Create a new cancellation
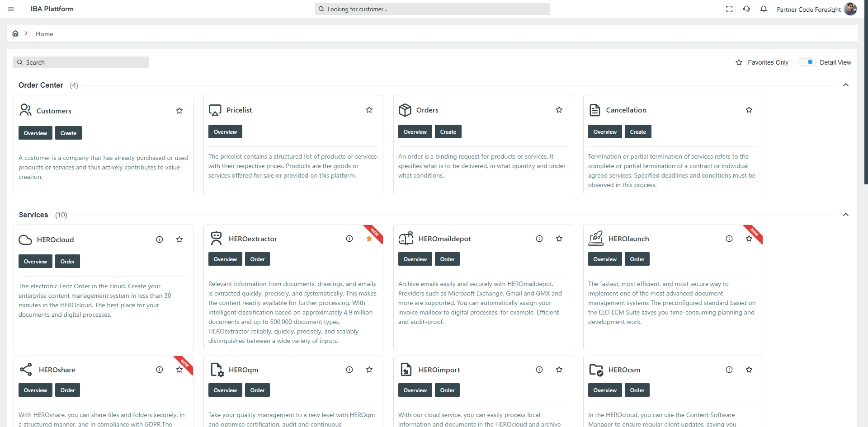Viewport: 868px width, 427px height. click(x=638, y=131)
